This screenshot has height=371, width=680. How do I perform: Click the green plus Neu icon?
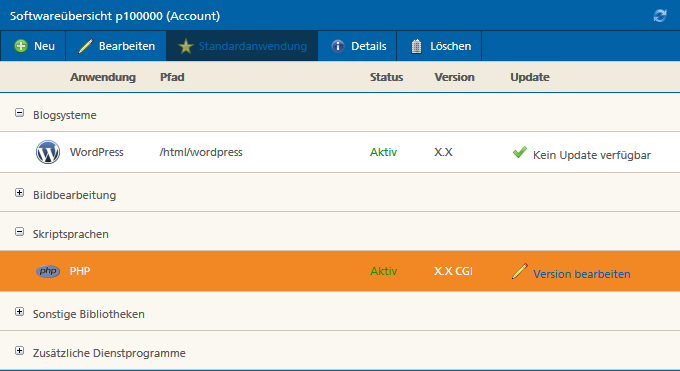21,46
